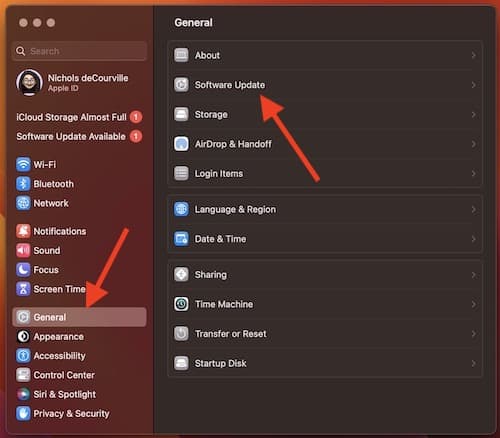Expand Startup Disk row chevron
Image resolution: width=500 pixels, height=438 pixels.
473,363
